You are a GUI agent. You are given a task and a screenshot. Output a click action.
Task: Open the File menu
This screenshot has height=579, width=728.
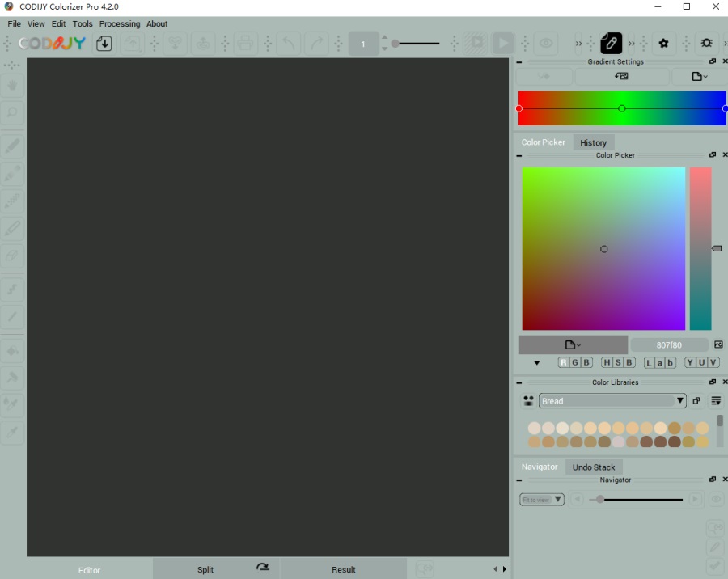click(x=14, y=23)
